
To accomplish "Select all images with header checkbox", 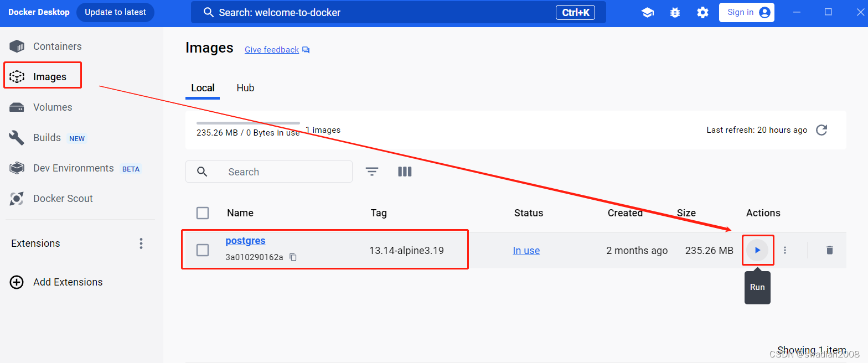I will pos(203,213).
